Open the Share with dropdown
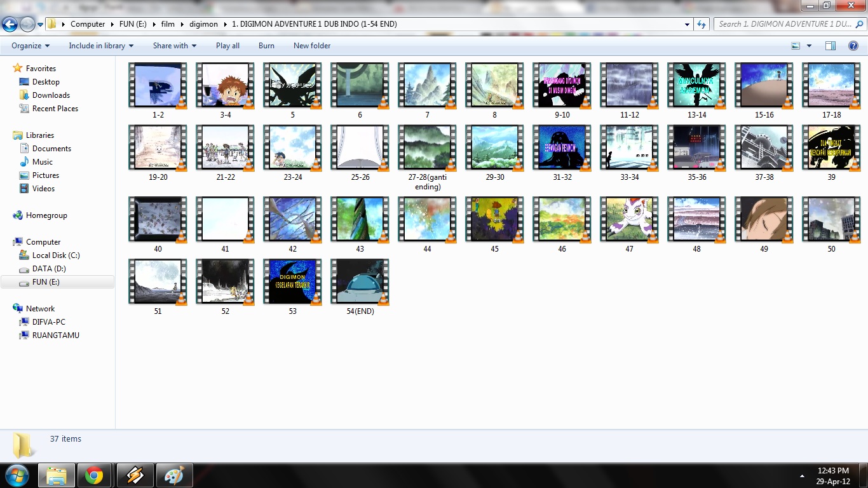868x488 pixels. [175, 46]
